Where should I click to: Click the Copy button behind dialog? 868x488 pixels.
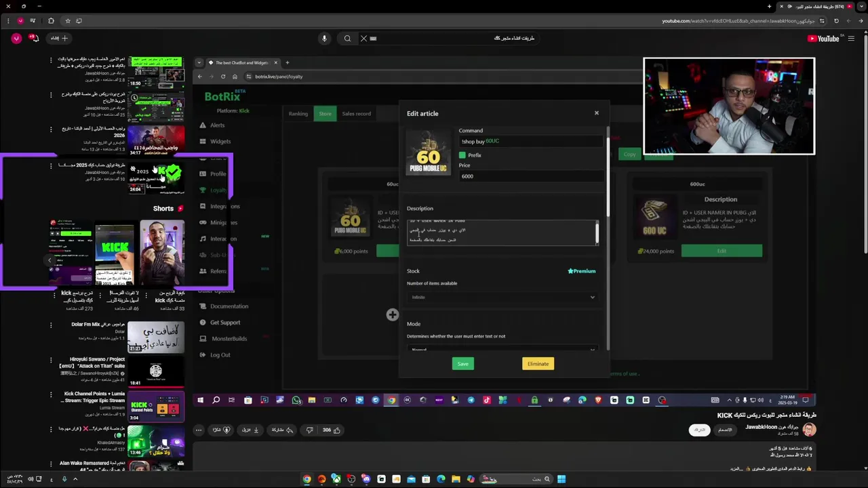(x=630, y=155)
